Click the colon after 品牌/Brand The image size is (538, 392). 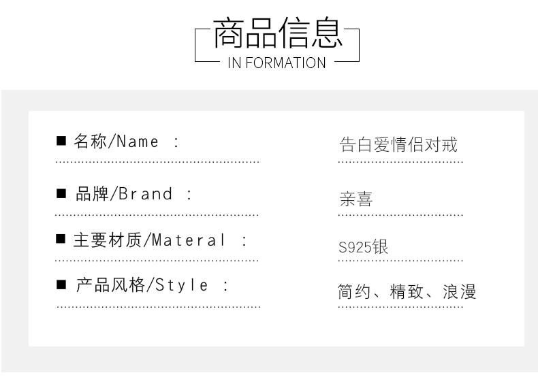pyautogui.click(x=189, y=195)
